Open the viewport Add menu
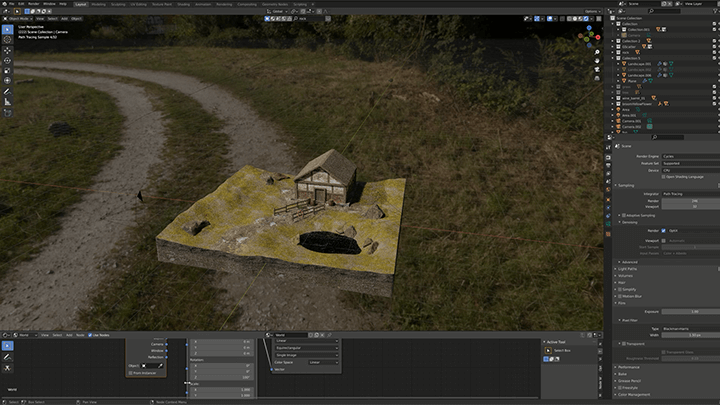This screenshot has height=405, width=720. click(x=64, y=19)
